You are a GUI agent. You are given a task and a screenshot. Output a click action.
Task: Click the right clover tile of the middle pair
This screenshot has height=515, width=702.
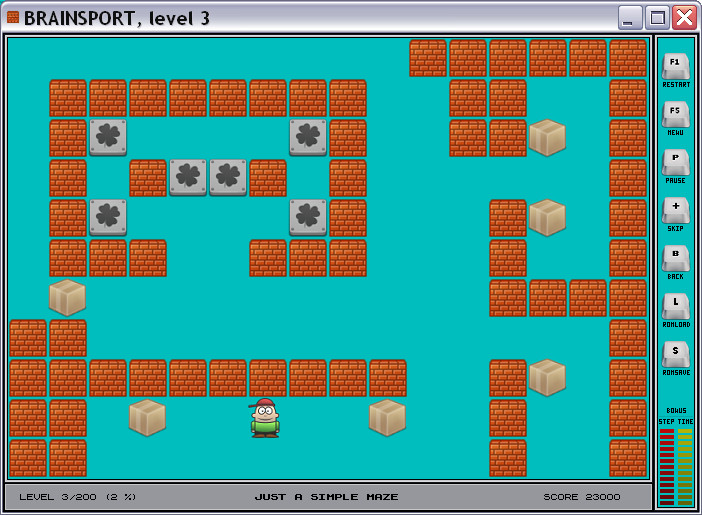click(228, 178)
